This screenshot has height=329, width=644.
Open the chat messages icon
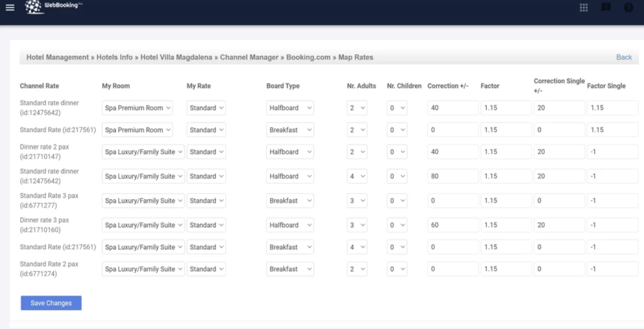[x=606, y=8]
